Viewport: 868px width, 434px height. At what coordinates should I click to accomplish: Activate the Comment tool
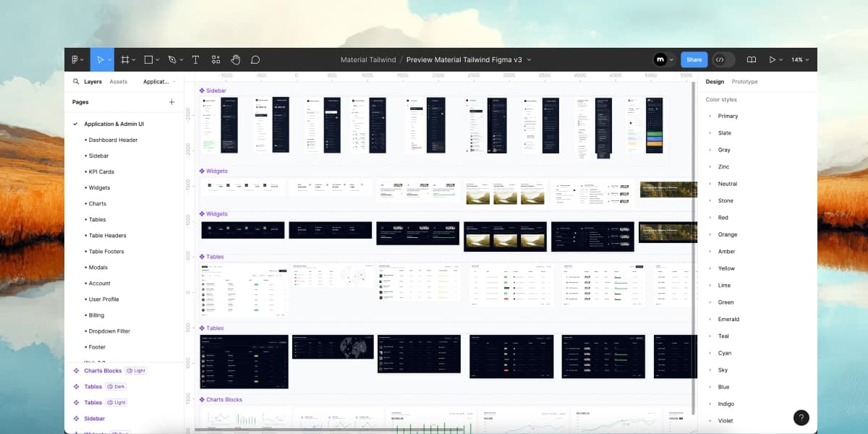tap(256, 59)
